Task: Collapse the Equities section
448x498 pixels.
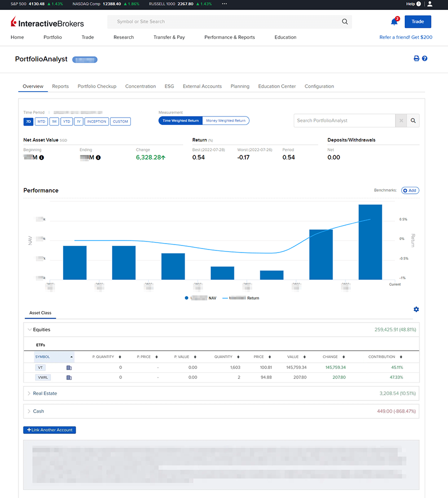Action: (29, 330)
